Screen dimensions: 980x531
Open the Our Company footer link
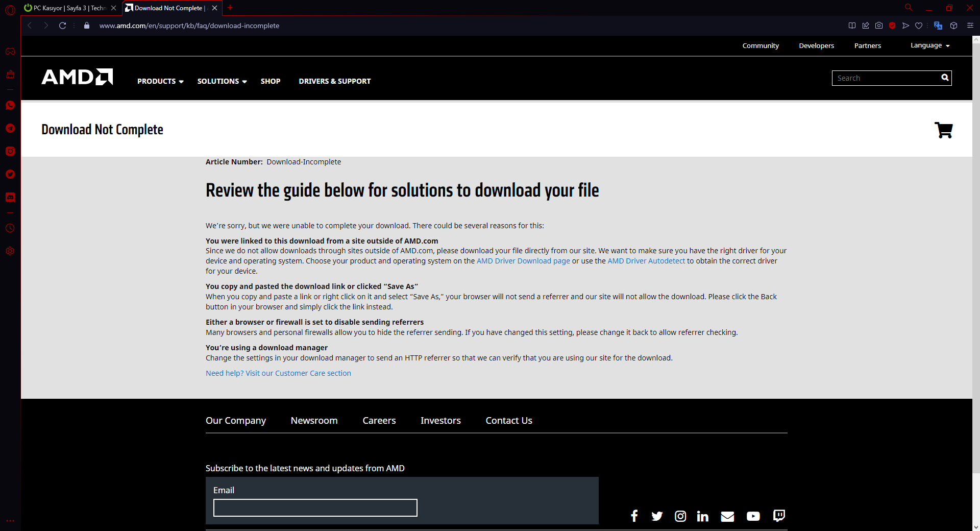236,420
